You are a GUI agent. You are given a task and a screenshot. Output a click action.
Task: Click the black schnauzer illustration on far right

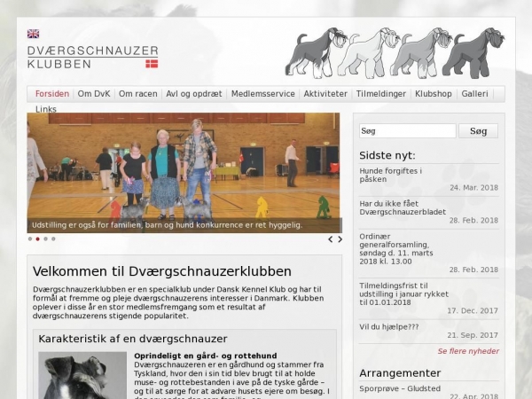[x=473, y=53]
